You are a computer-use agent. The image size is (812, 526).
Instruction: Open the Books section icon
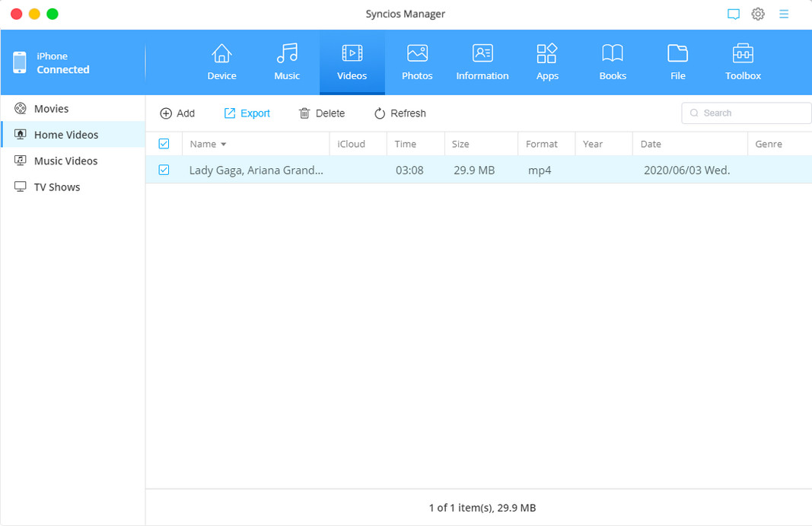(x=613, y=53)
